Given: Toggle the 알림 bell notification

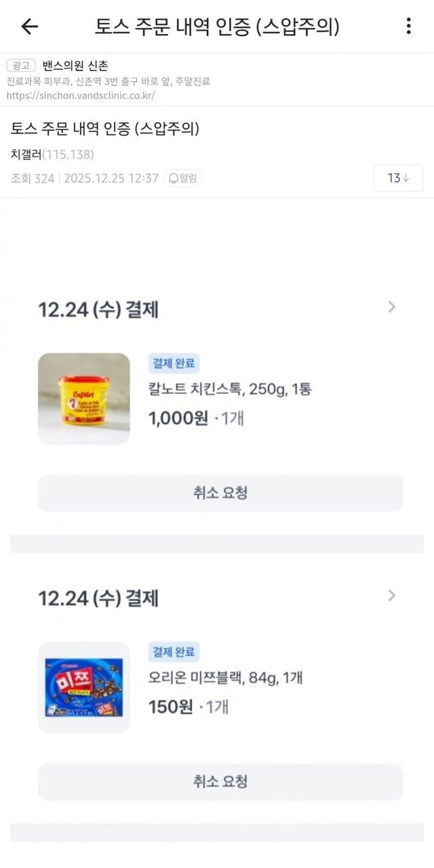Looking at the screenshot, I should tap(183, 178).
